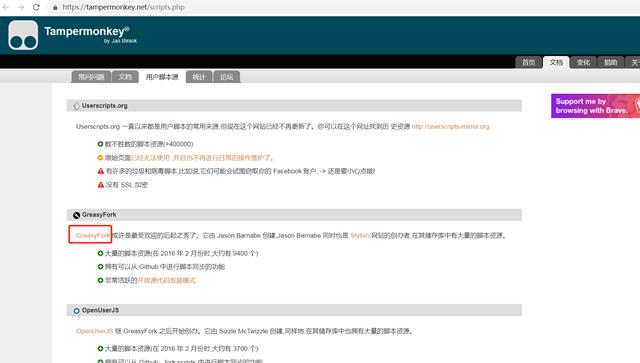Select the 文档 tab in the top navigation
This screenshot has height=363, width=640.
tap(556, 62)
